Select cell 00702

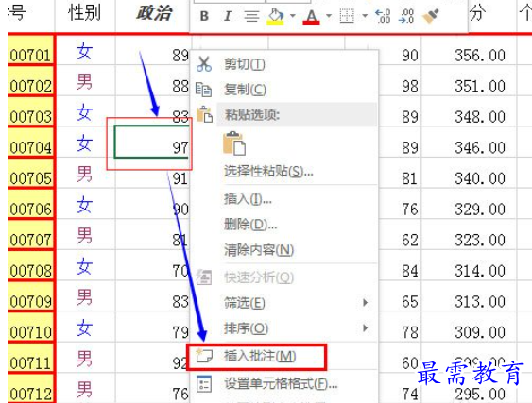[30, 80]
